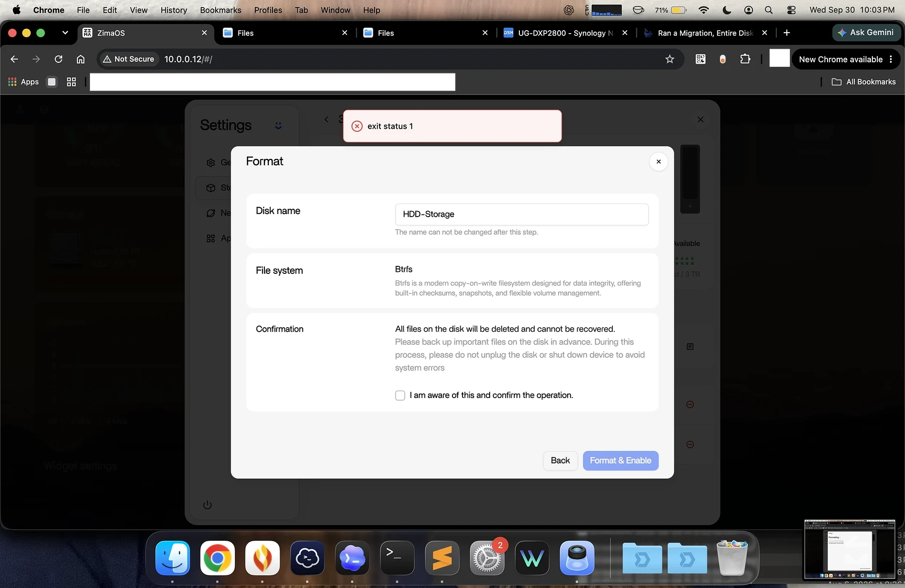Open the Profiles menu
The height and width of the screenshot is (588, 905).
tap(268, 10)
